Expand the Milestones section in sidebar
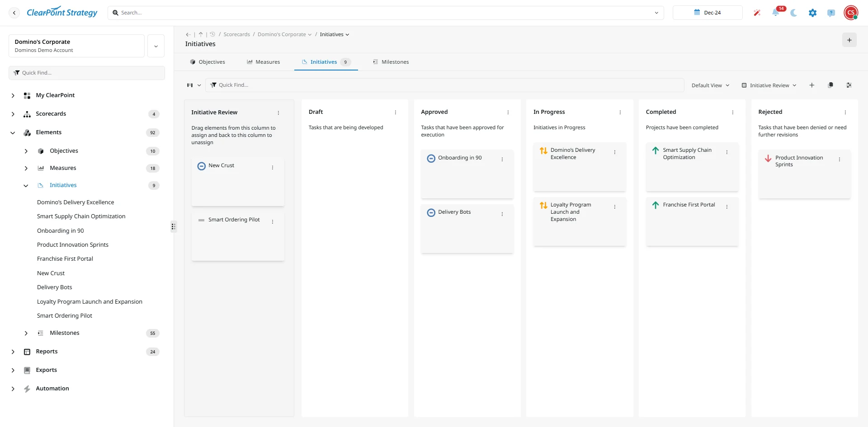Viewport: 868px width, 427px height. pyautogui.click(x=26, y=333)
